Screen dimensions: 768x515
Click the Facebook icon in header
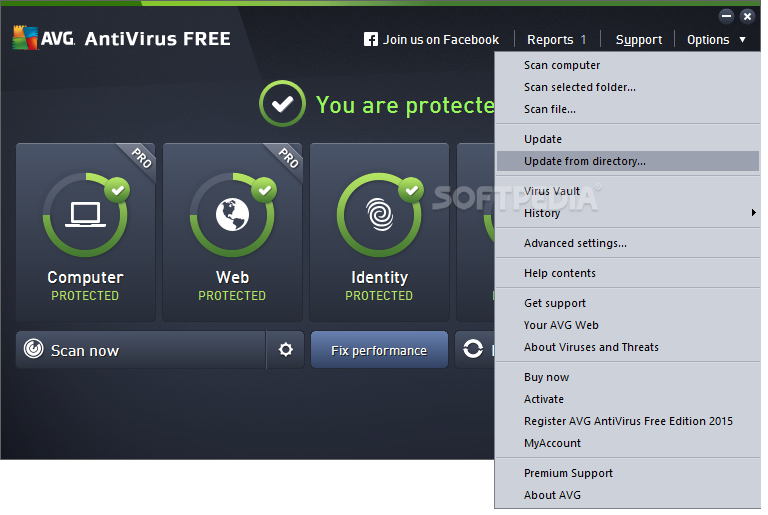(371, 39)
